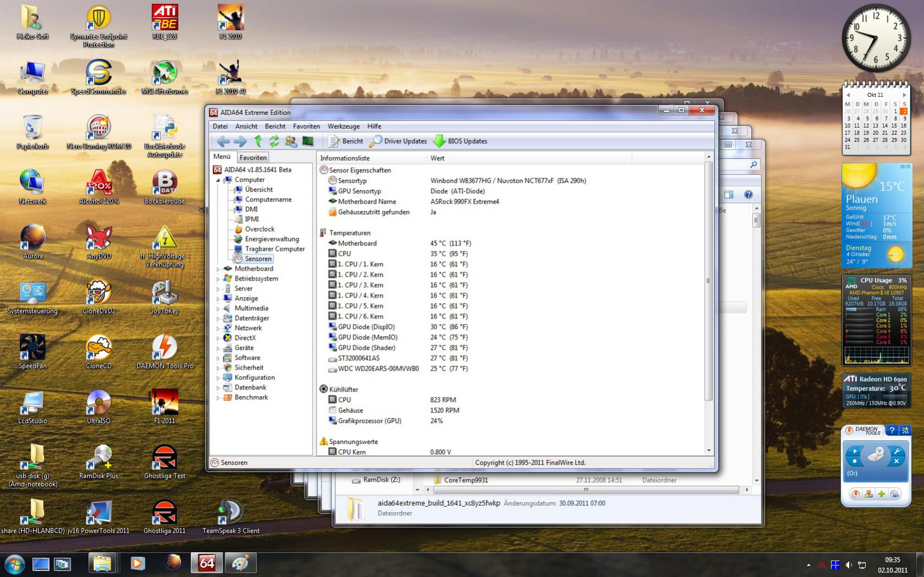Click the stop button in DAEMON Tools gadget
Image resolution: width=924 pixels, height=577 pixels.
pyautogui.click(x=855, y=463)
